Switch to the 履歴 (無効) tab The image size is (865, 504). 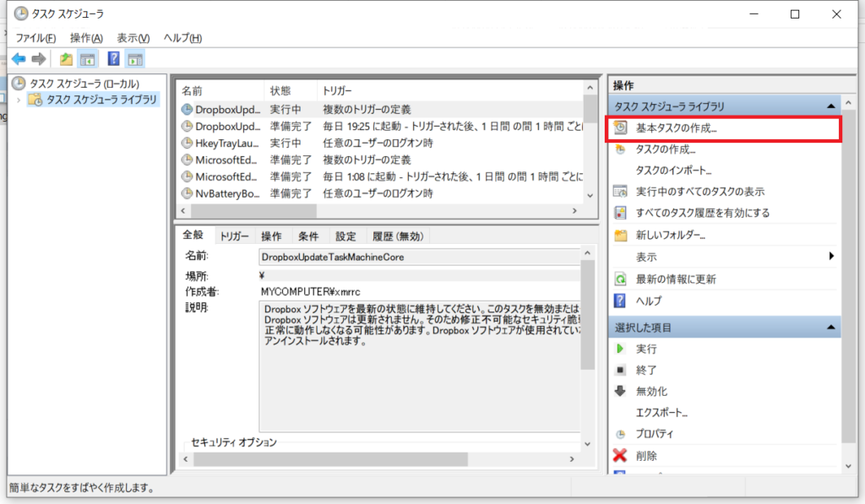pos(398,236)
